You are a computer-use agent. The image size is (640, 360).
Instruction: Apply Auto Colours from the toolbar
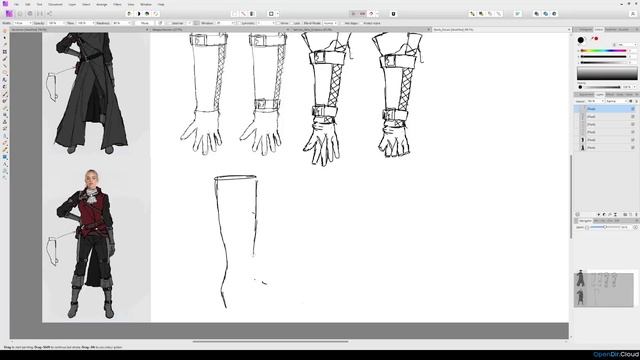(147, 13)
